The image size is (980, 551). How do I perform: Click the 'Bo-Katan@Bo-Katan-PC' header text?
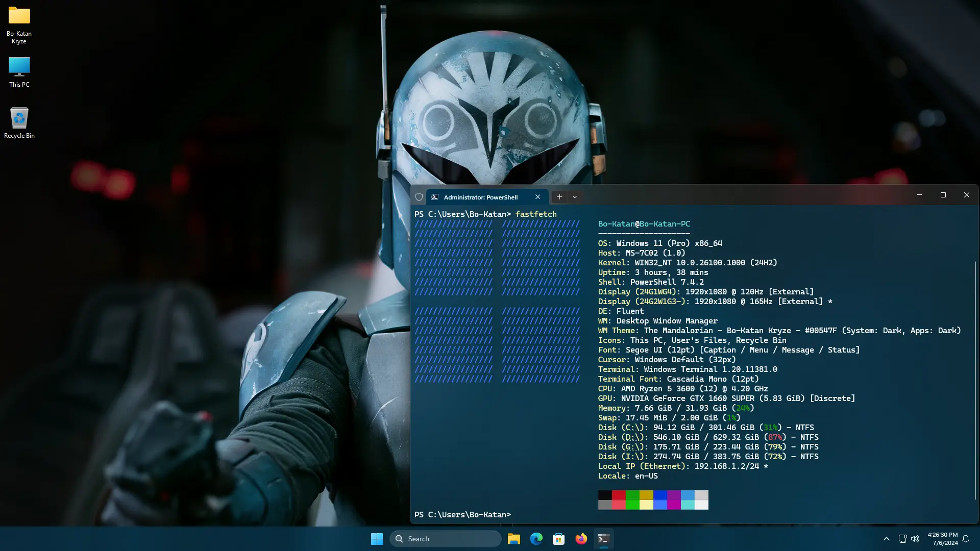[x=644, y=224]
